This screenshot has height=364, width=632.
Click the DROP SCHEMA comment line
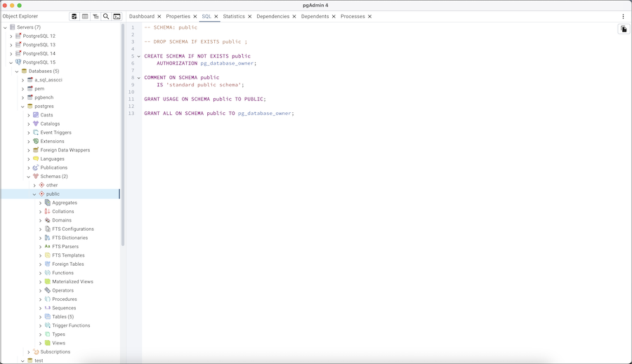[195, 42]
